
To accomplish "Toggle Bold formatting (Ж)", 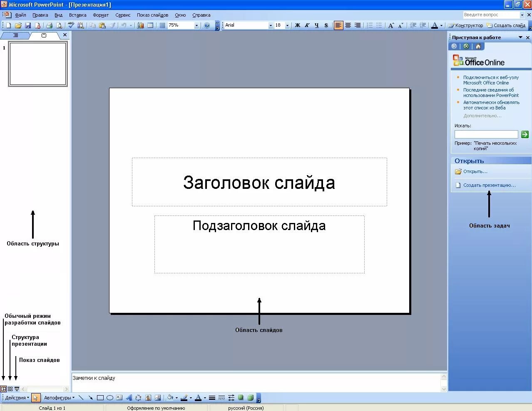I will 298,25.
